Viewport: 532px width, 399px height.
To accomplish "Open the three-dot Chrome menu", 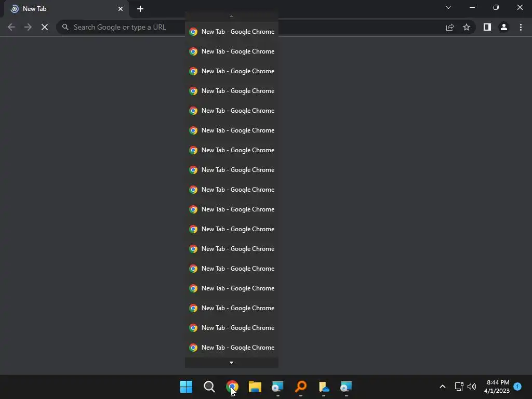I will point(521,27).
